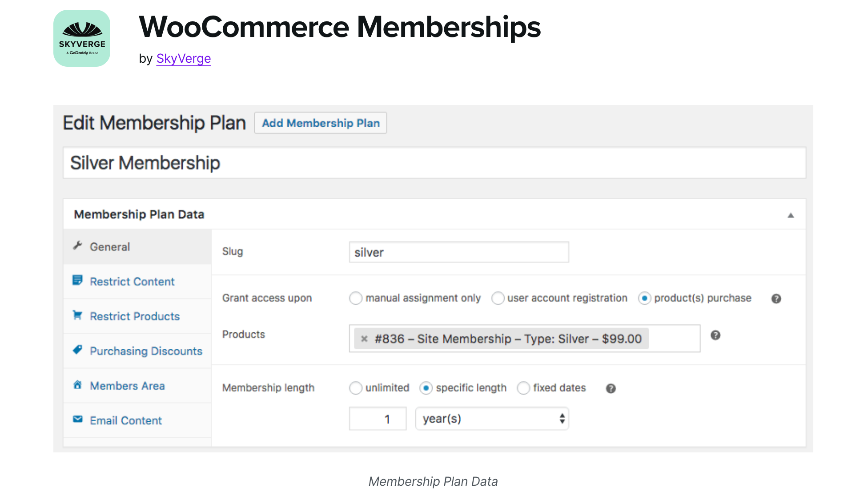
Task: Select manual assignment only radio button
Action: 355,298
